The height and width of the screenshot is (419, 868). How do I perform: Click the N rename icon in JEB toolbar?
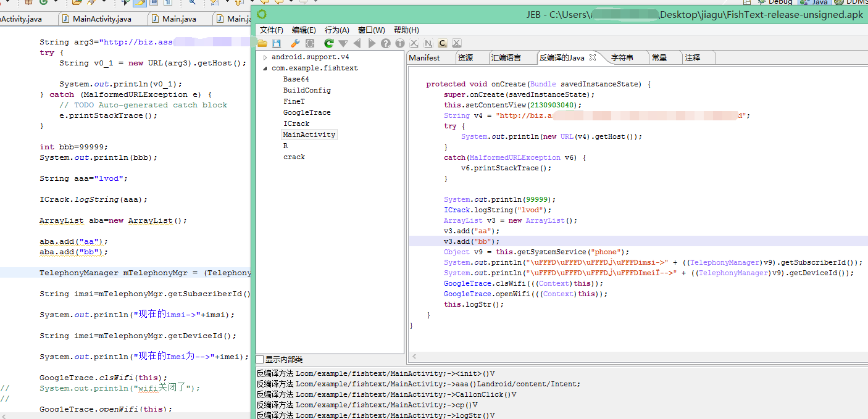tap(428, 43)
